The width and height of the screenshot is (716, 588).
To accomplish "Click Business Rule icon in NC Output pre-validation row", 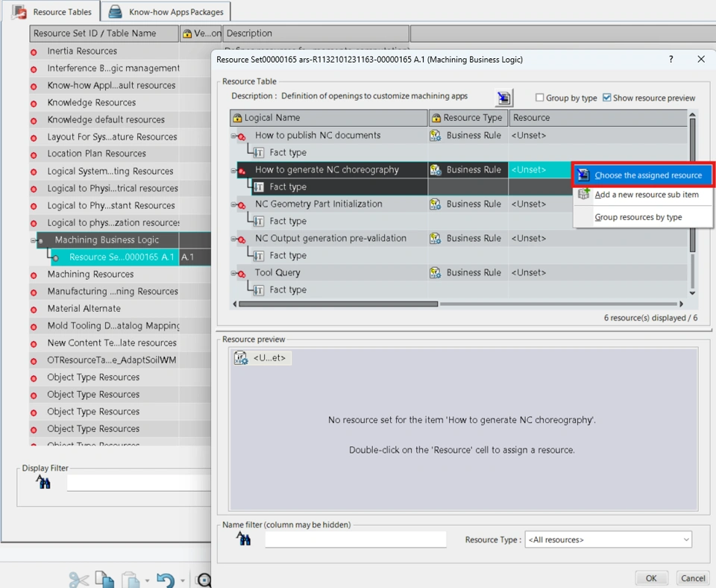I will pyautogui.click(x=435, y=238).
